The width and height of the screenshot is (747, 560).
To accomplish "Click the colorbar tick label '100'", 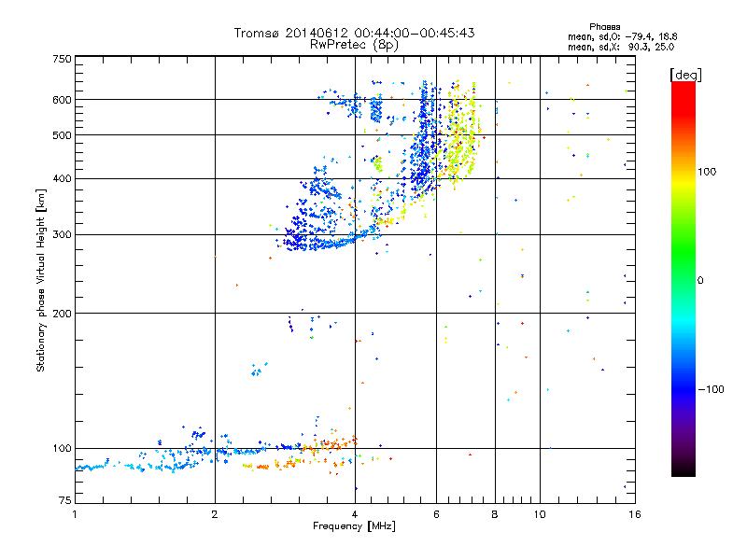I will 707,172.
